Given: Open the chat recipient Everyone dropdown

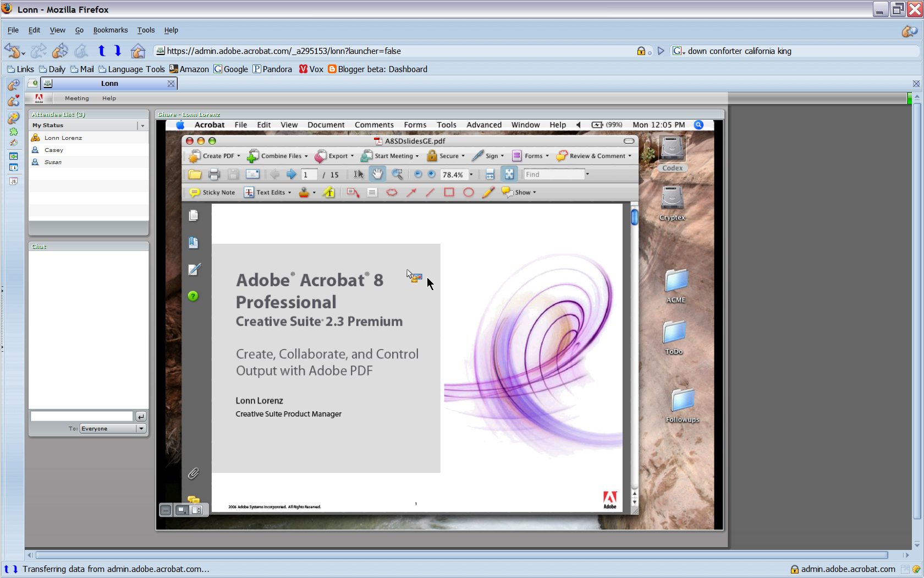Looking at the screenshot, I should 141,428.
